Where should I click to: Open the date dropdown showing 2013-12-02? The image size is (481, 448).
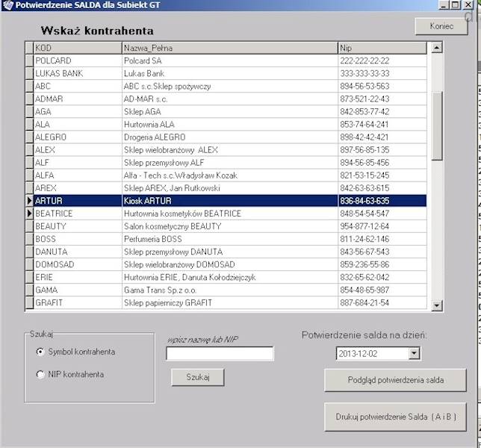coord(414,354)
